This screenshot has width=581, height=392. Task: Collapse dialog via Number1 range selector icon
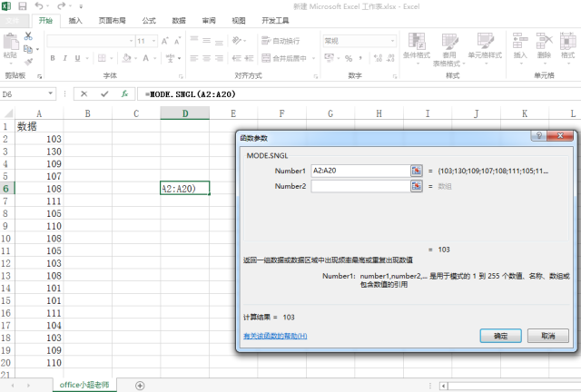coord(417,171)
